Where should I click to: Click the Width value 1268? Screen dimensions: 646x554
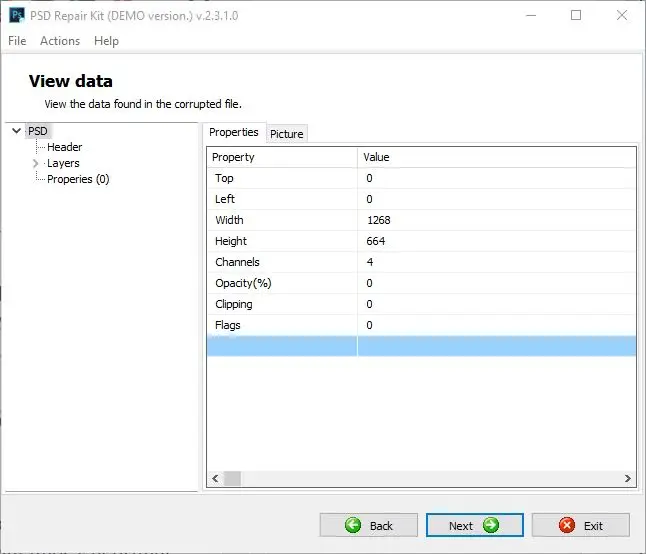[x=379, y=220]
